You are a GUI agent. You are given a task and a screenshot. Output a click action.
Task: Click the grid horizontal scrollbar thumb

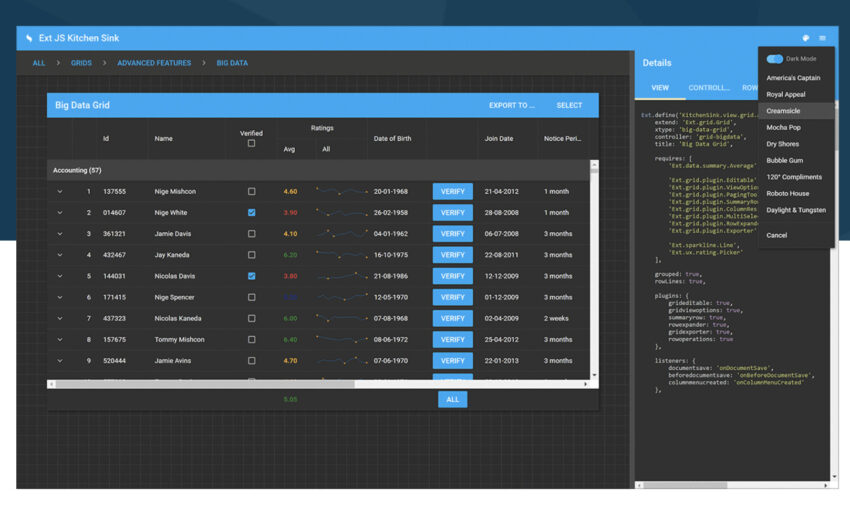tap(205, 384)
